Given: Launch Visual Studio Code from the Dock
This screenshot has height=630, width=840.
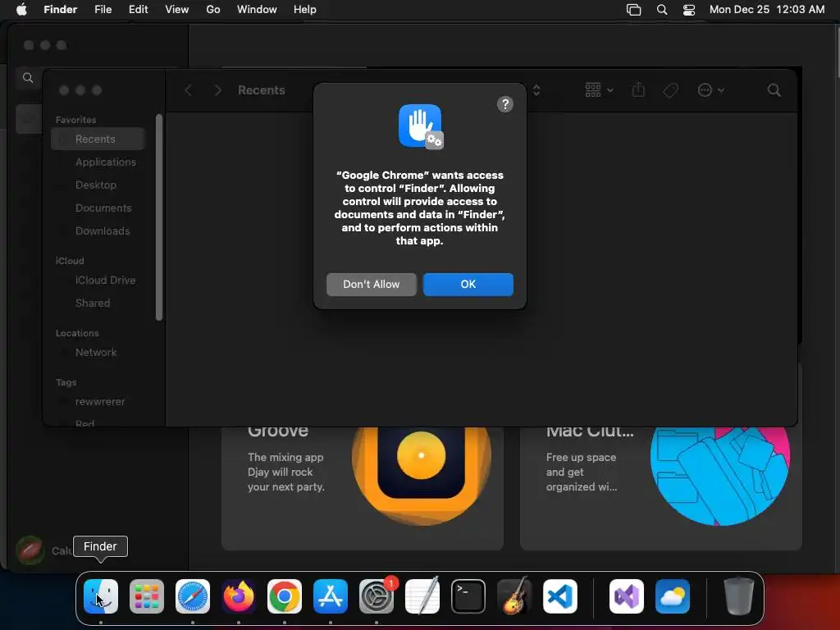Looking at the screenshot, I should click(560, 596).
